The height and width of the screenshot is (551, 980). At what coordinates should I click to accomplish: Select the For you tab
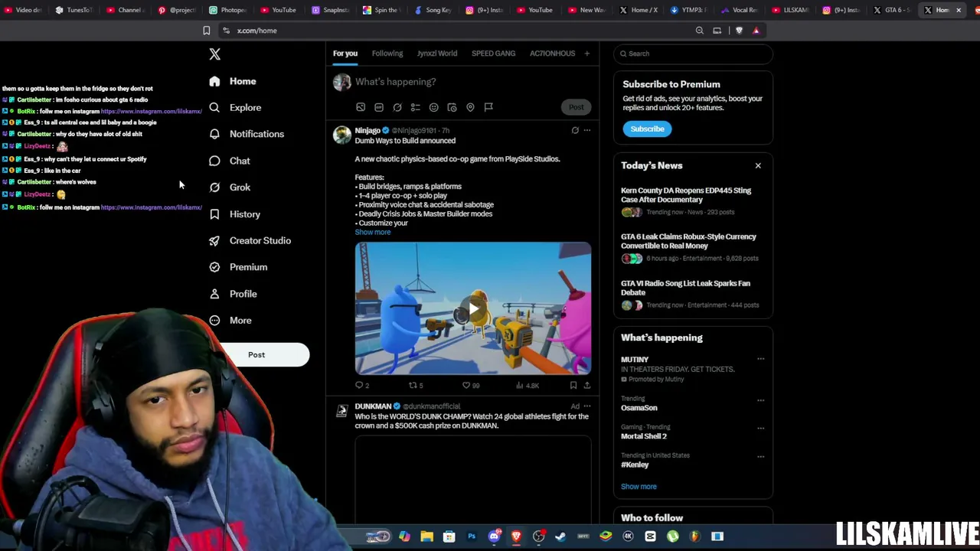pyautogui.click(x=345, y=54)
